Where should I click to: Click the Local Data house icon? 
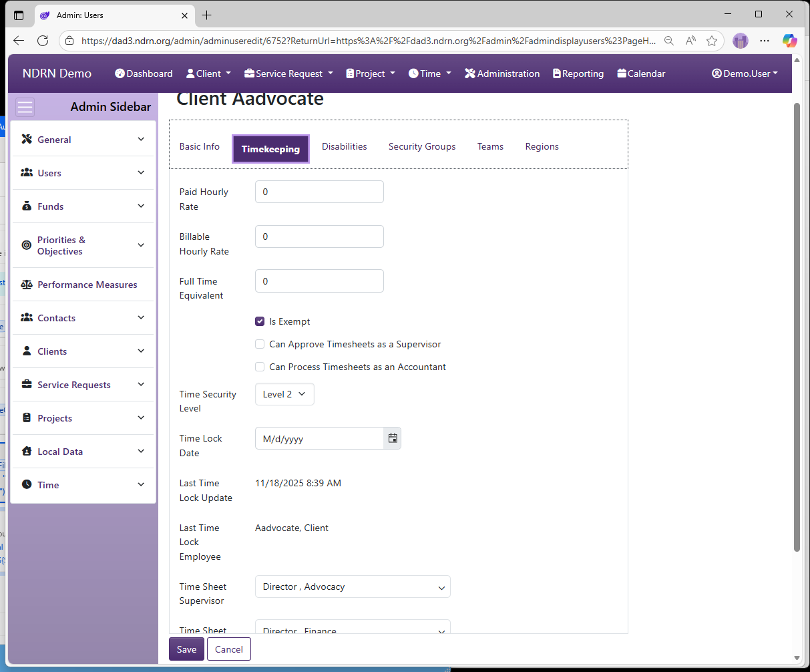point(27,451)
